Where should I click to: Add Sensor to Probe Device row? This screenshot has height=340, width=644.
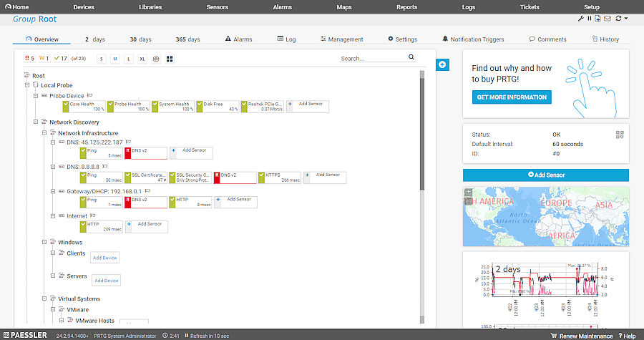[308, 107]
